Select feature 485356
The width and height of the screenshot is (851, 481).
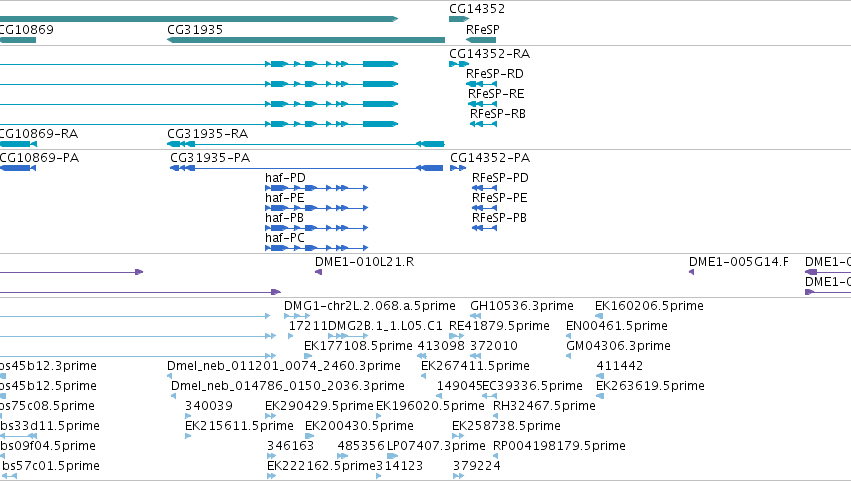pyautogui.click(x=361, y=446)
